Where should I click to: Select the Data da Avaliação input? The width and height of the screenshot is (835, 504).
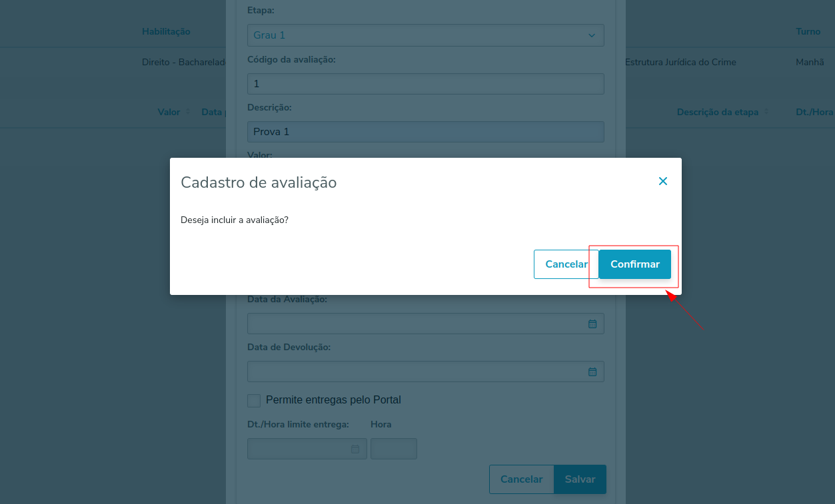pos(417,324)
